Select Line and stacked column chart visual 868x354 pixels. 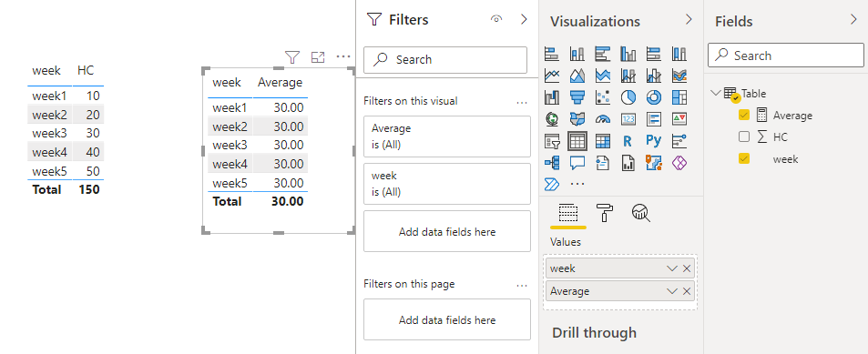(x=628, y=76)
